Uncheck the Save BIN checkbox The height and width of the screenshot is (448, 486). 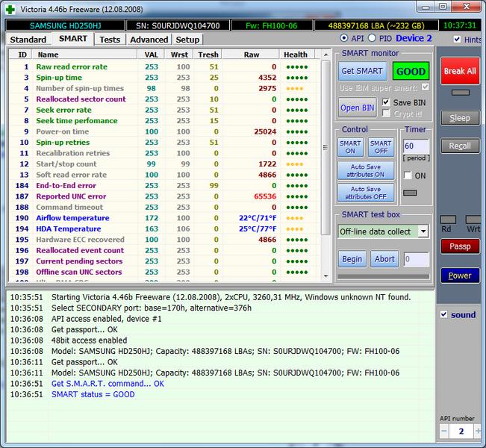(386, 102)
